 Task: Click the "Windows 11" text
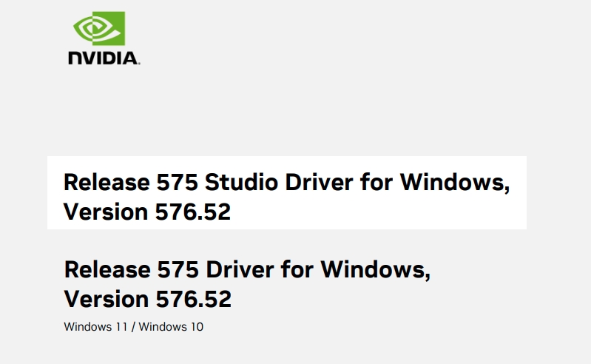[95, 327]
